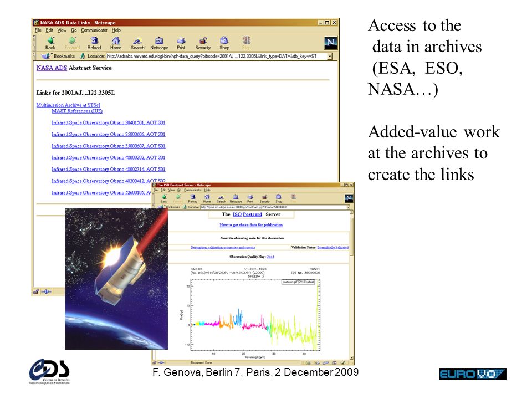Click Security in ISO Postcard Server window
This screenshot has height=399, width=532.
coord(264,198)
